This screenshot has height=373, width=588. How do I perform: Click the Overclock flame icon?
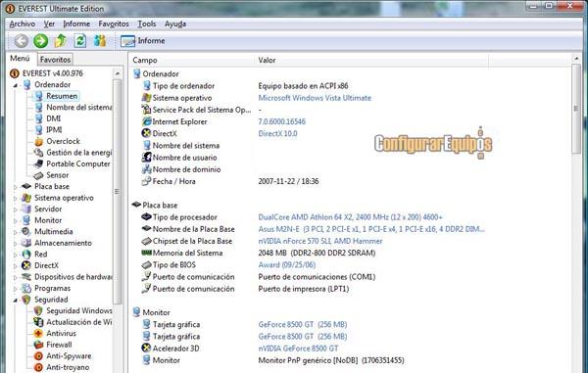click(38, 141)
